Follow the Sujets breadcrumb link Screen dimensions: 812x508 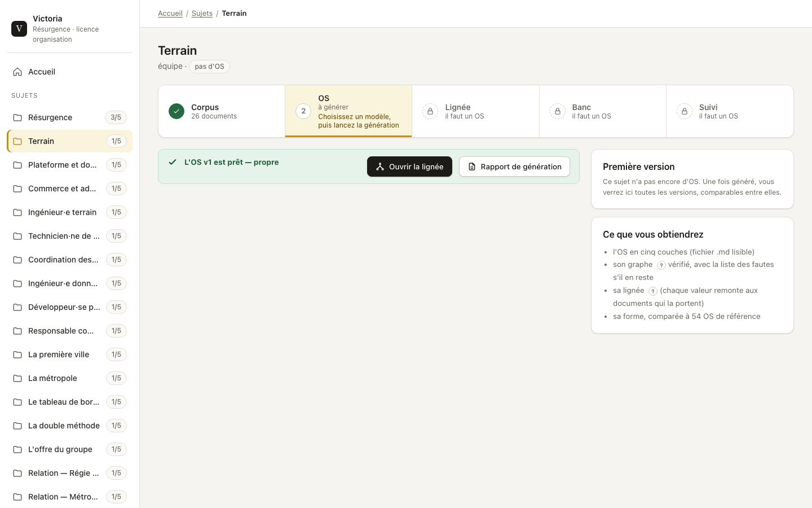(202, 14)
